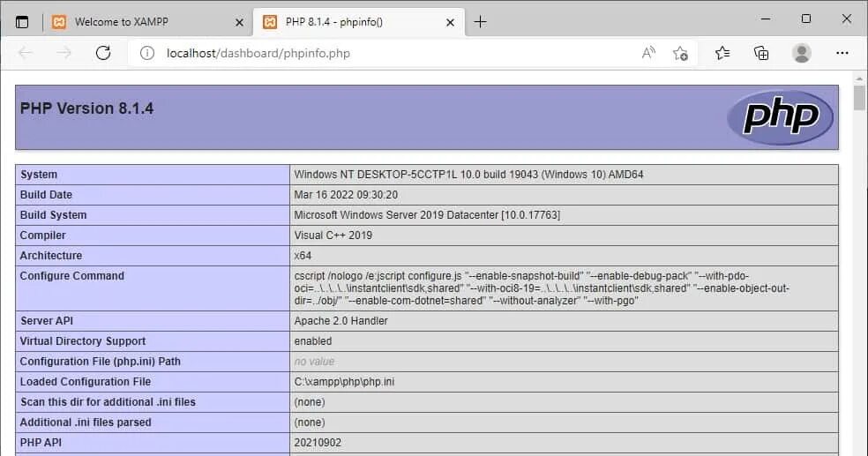
Task: Open the Read aloud feature
Action: [x=648, y=53]
